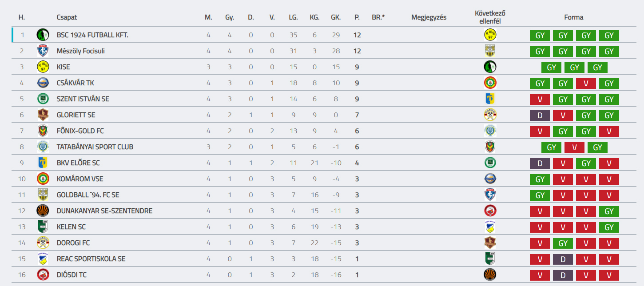The width and height of the screenshot is (644, 286).
Task: Click the purple D form badge for Gloriett SE
Action: (540, 115)
